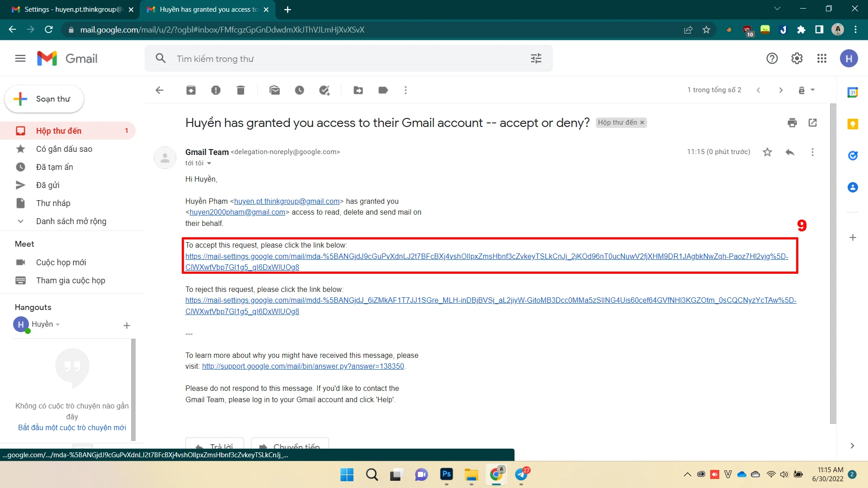Remove the Hộp thư đến label chip

(x=642, y=123)
